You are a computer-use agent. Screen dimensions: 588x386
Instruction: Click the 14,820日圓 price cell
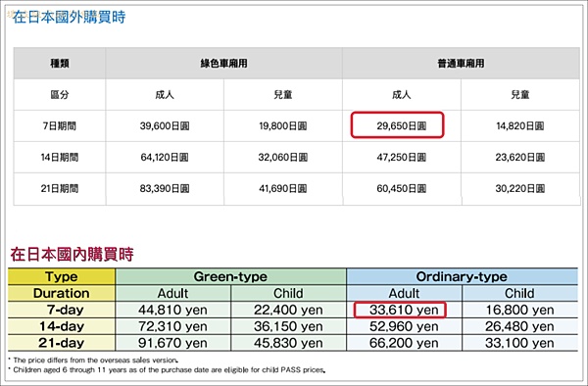(x=520, y=126)
